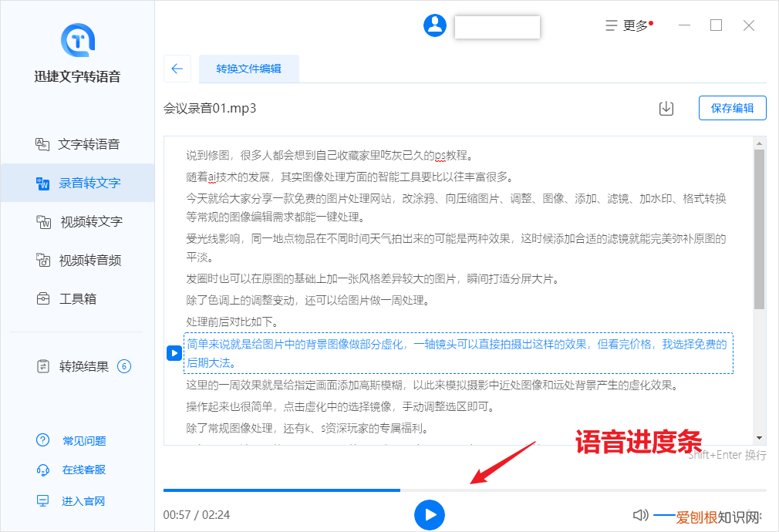Click the user avatar icon at the top
This screenshot has width=779, height=532.
[434, 25]
